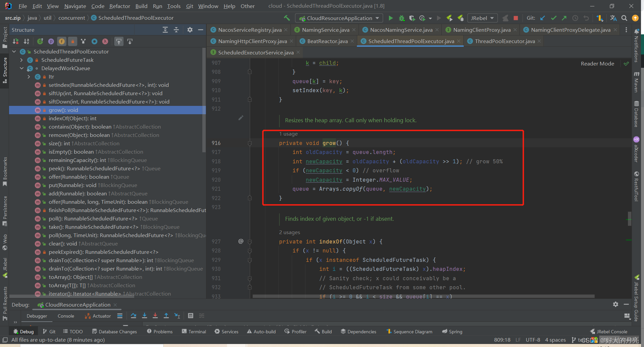
Task: Run with JRebel rocket icon
Action: (x=450, y=18)
